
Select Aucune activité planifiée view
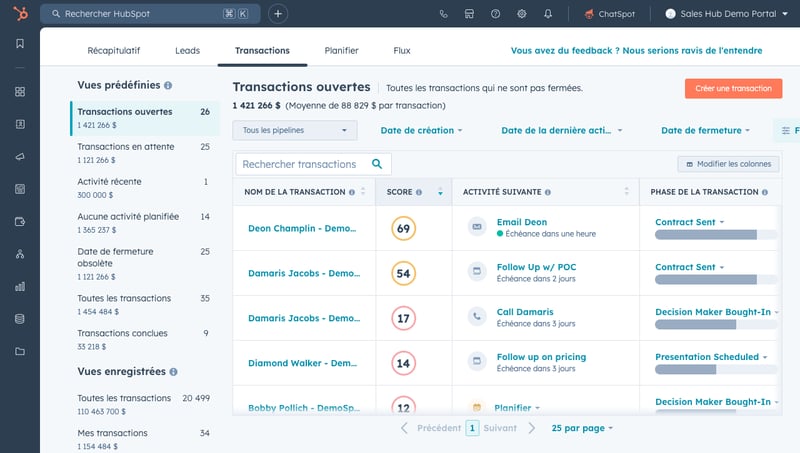[x=145, y=223]
